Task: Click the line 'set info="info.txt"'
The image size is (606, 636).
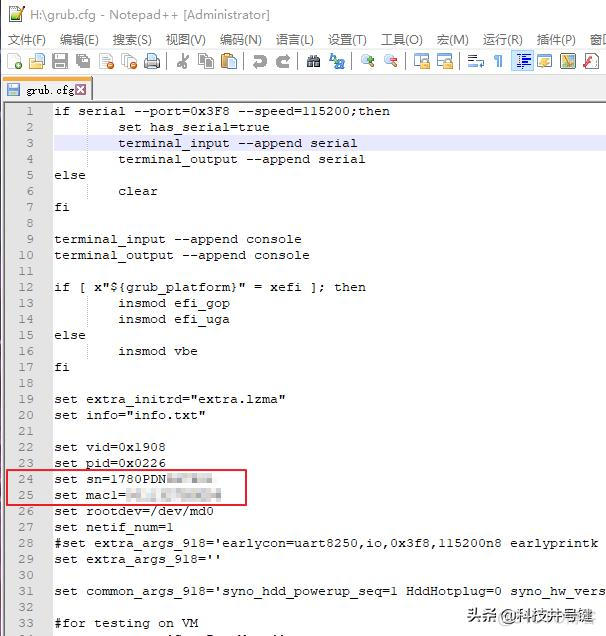Action: 130,415
